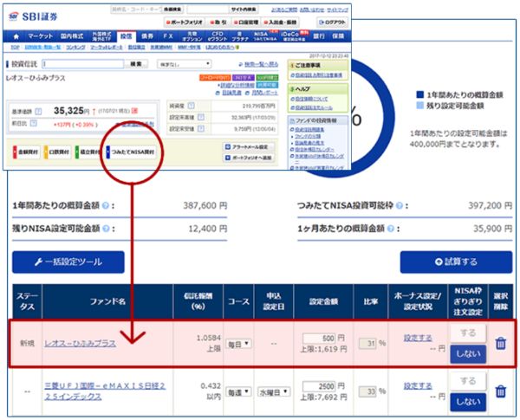The width and height of the screenshot is (520, 420).
Task: Click the stock search field at top
Action: point(136,10)
